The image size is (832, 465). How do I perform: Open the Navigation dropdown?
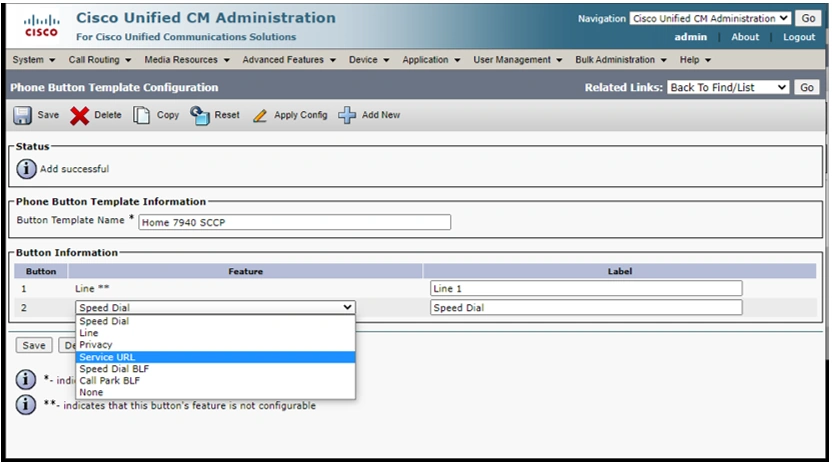[x=710, y=19]
